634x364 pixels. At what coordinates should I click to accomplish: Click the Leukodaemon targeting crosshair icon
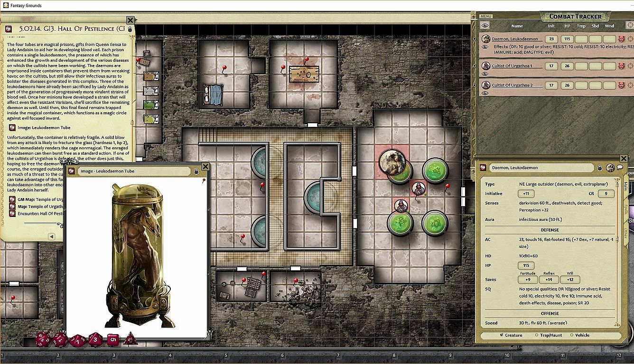click(x=630, y=39)
